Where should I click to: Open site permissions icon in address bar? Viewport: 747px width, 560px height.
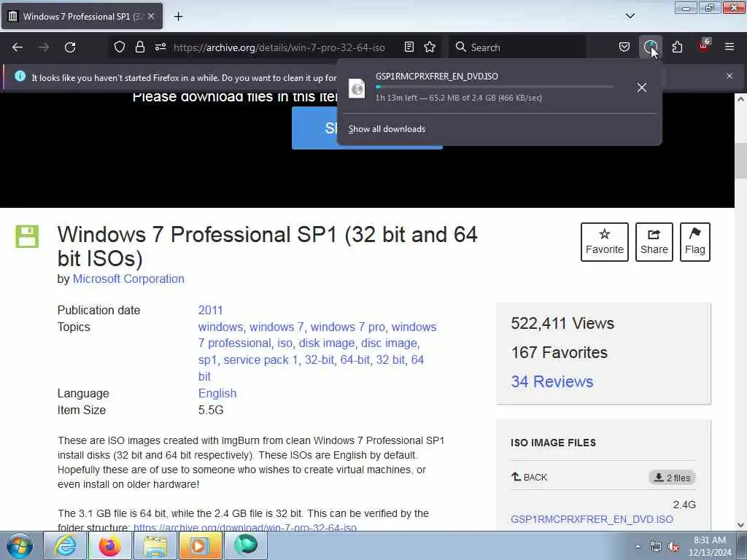(160, 47)
